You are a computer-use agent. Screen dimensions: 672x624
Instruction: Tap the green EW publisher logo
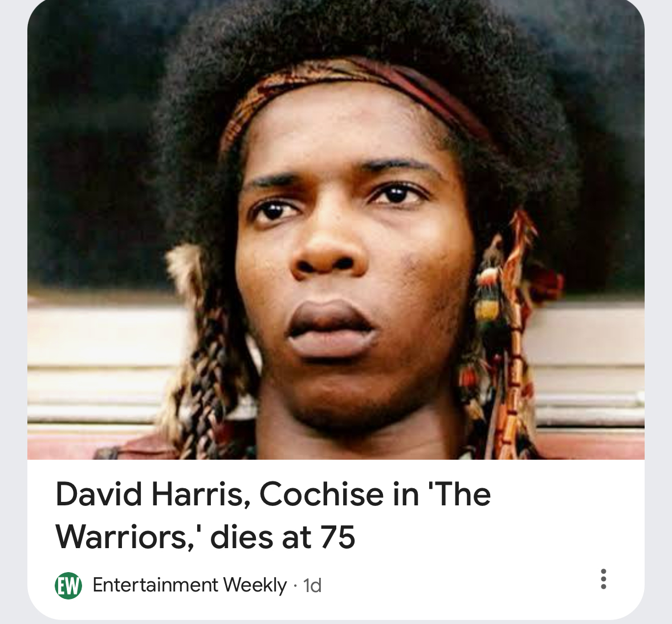click(68, 585)
